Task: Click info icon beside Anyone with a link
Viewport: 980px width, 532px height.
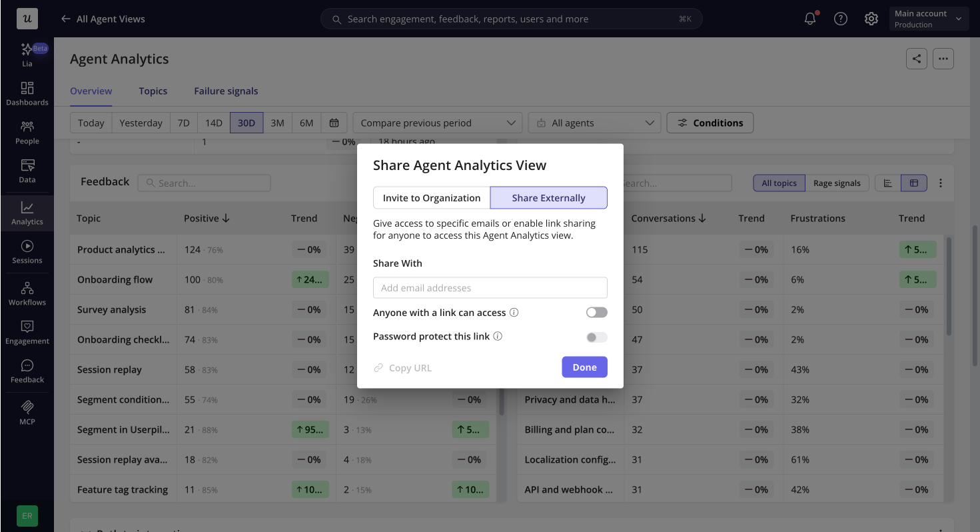Action: coord(514,313)
